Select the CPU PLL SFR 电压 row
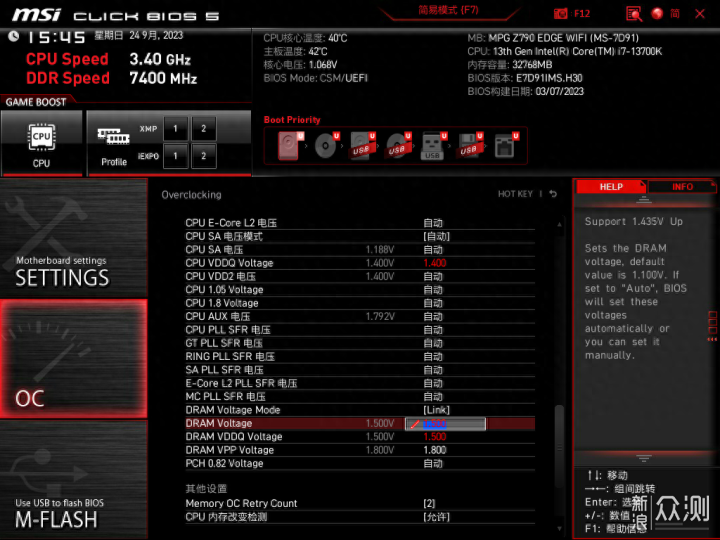Image resolution: width=720 pixels, height=540 pixels. [360, 330]
